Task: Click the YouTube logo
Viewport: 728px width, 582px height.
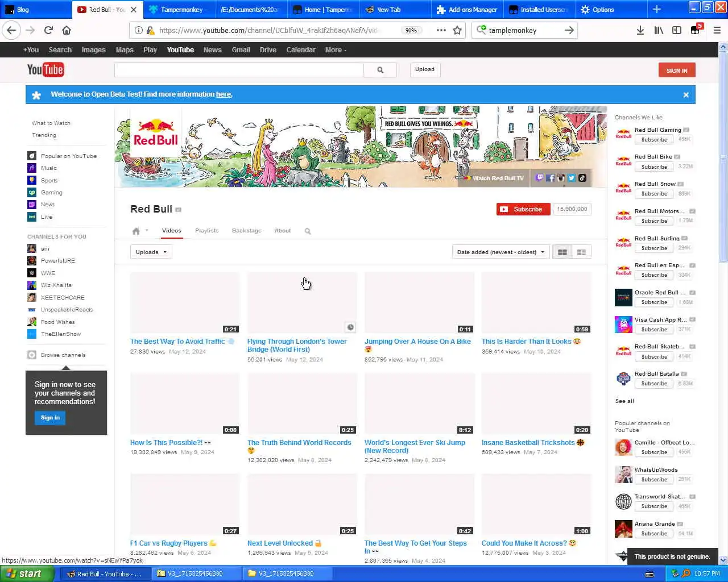Action: point(45,70)
